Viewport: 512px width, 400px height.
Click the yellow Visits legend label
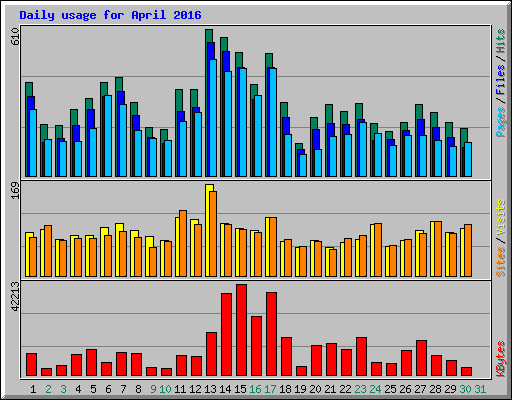click(x=501, y=217)
